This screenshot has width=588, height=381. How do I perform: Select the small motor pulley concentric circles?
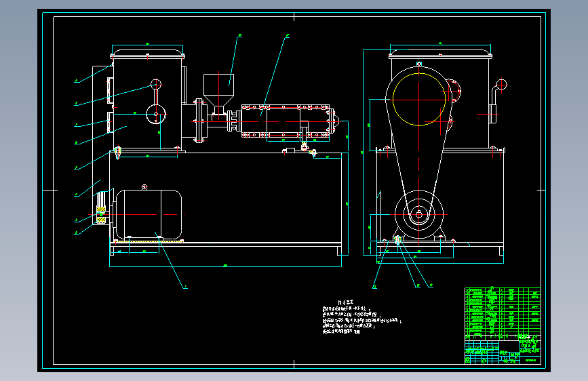click(x=419, y=215)
